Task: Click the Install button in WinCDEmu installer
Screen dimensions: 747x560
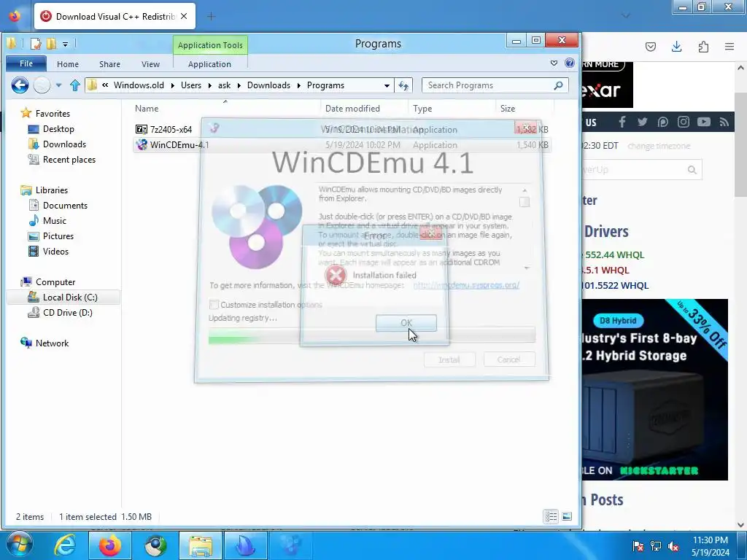Action: (x=449, y=359)
